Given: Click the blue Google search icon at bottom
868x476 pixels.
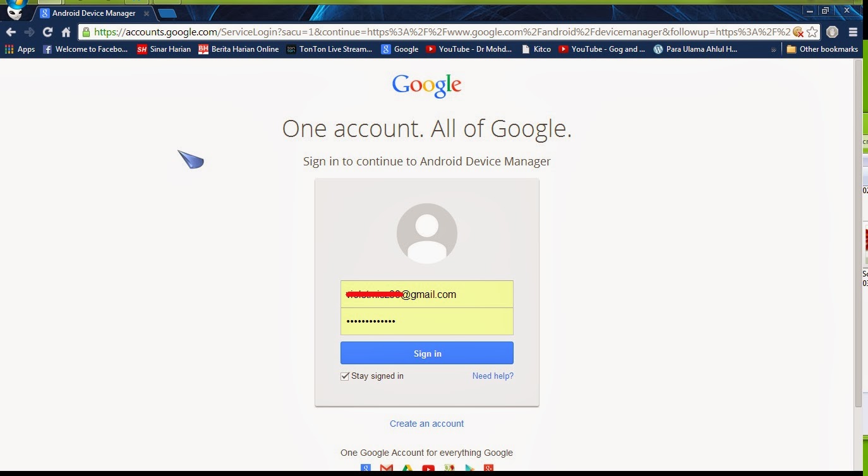Looking at the screenshot, I should [366, 468].
